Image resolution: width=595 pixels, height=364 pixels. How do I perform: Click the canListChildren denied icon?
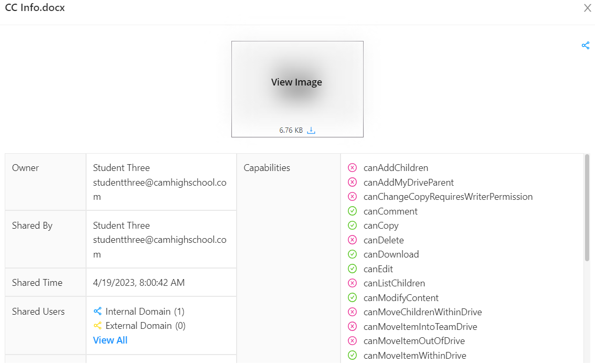(x=353, y=283)
